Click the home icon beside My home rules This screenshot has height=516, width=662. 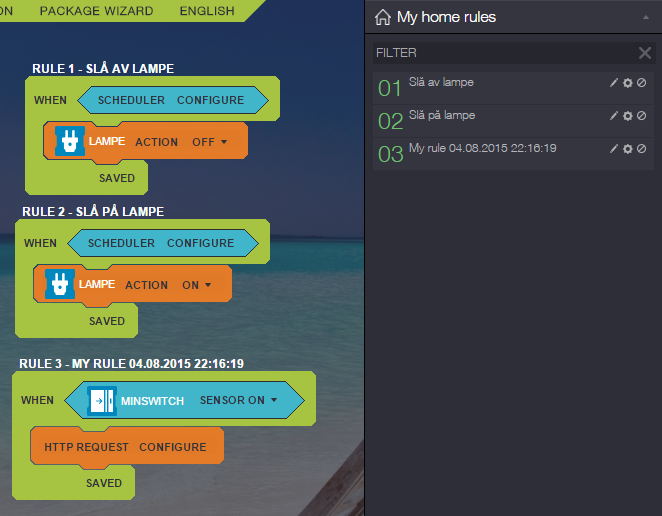[382, 17]
